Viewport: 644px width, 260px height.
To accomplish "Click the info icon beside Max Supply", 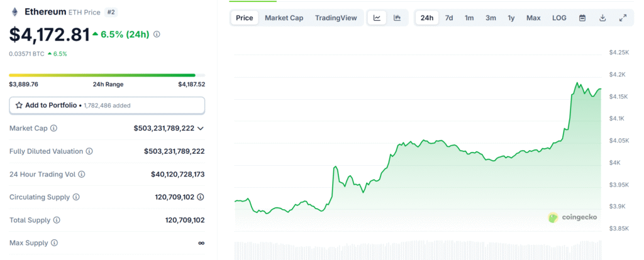I will pyautogui.click(x=54, y=242).
